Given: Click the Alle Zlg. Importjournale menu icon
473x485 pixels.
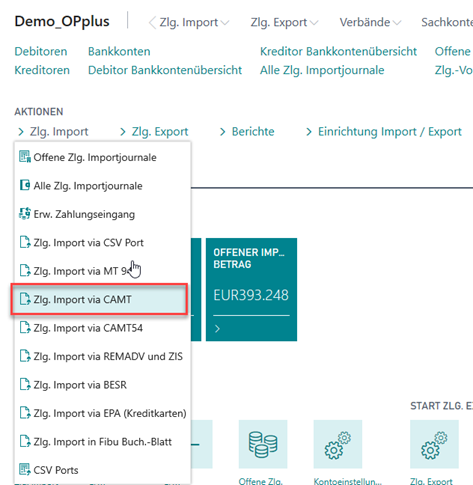Looking at the screenshot, I should [25, 185].
